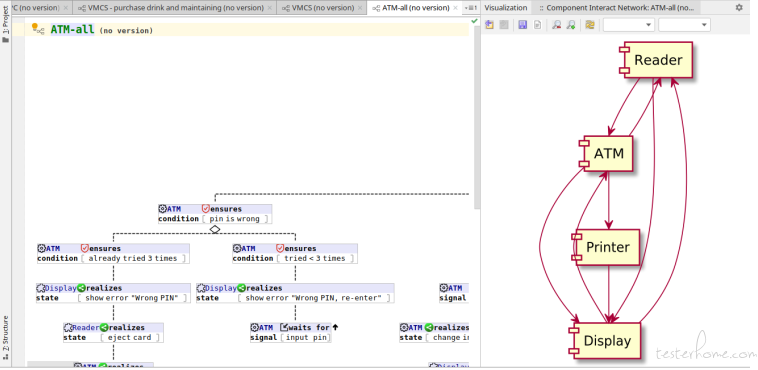Open the second visualization combo box
The height and width of the screenshot is (370, 758).
tap(684, 25)
